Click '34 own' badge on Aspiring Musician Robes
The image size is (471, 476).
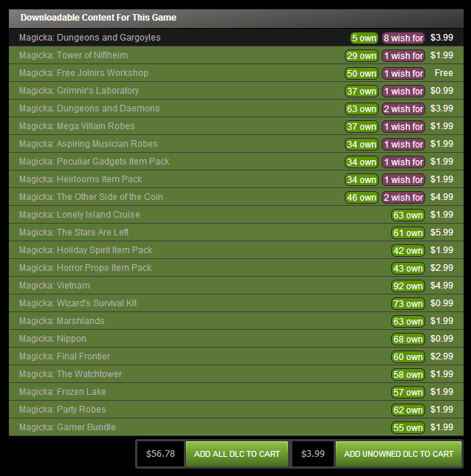pos(362,145)
